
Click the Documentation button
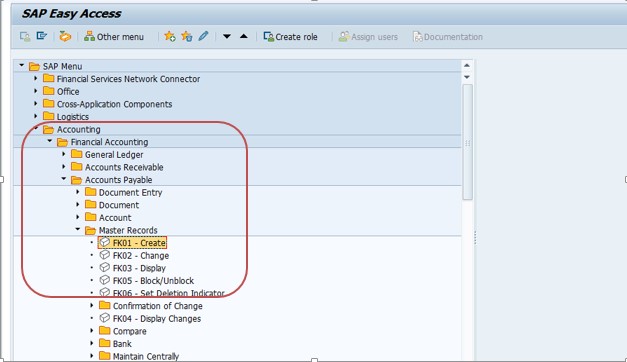[447, 37]
